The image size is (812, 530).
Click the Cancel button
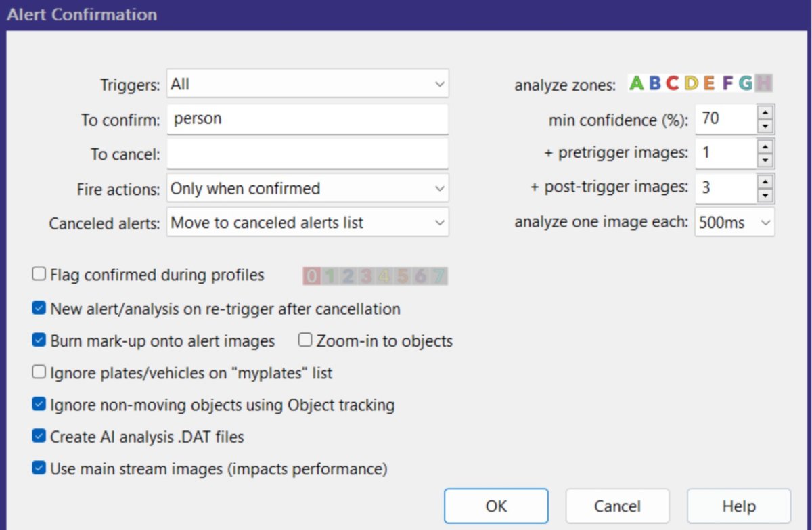[617, 506]
